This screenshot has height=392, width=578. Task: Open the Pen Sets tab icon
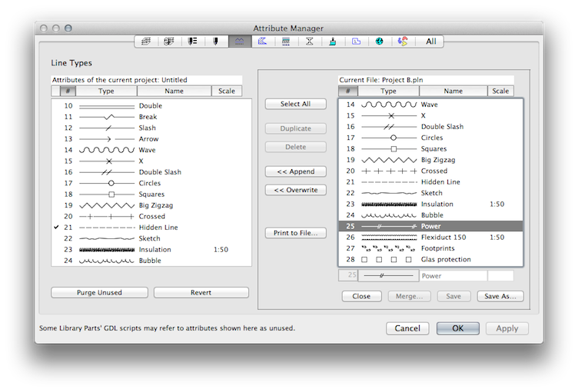(x=192, y=42)
